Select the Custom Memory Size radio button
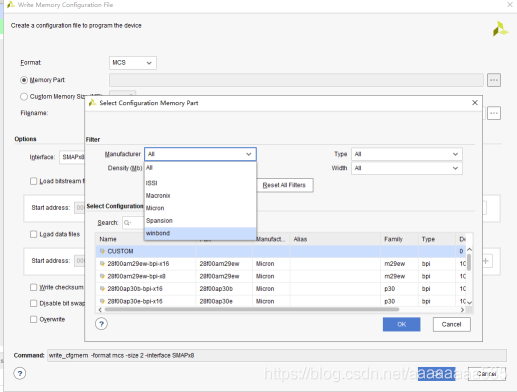Viewport: 517px width, 392px height. click(x=24, y=97)
